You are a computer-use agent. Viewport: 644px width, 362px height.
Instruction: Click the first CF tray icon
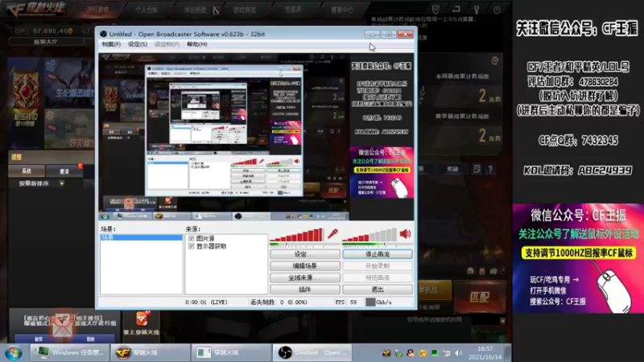click(386, 353)
